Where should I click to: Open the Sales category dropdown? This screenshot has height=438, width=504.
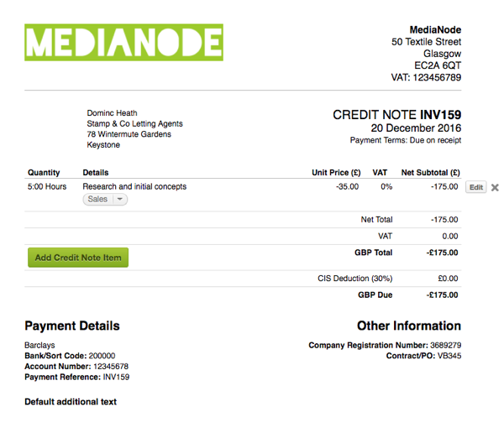pyautogui.click(x=105, y=200)
